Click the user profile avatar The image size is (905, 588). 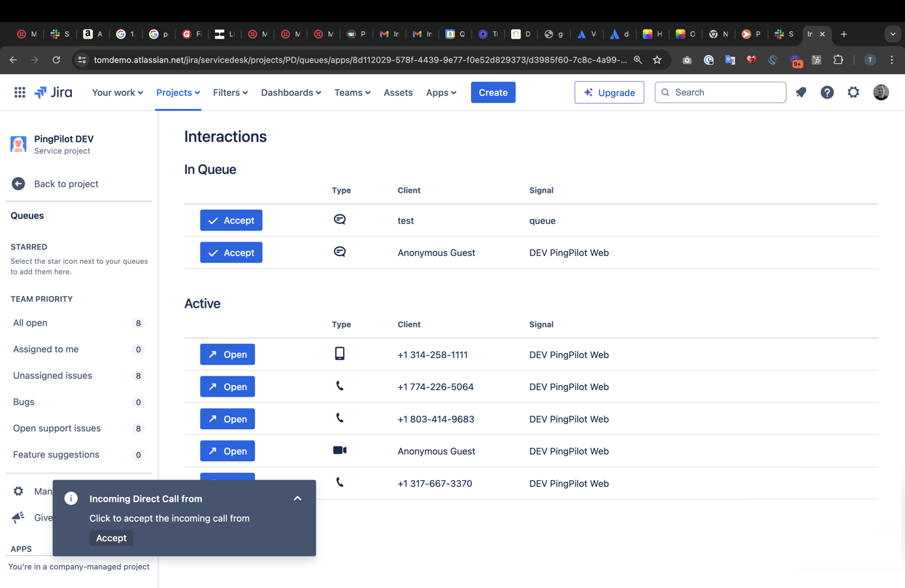(x=881, y=93)
